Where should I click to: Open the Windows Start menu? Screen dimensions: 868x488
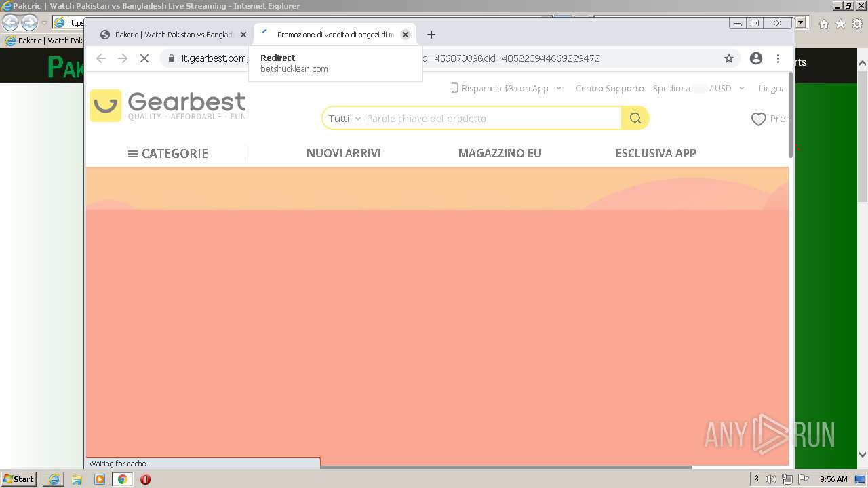tap(18, 479)
